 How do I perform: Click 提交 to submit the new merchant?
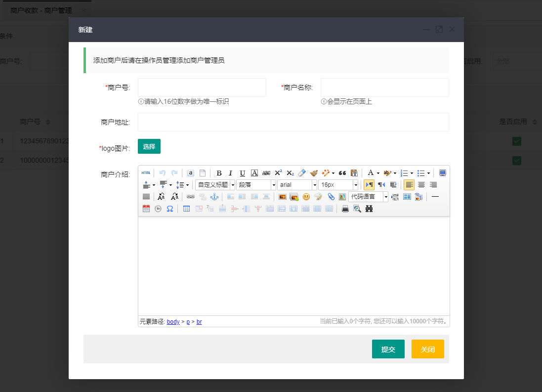388,349
